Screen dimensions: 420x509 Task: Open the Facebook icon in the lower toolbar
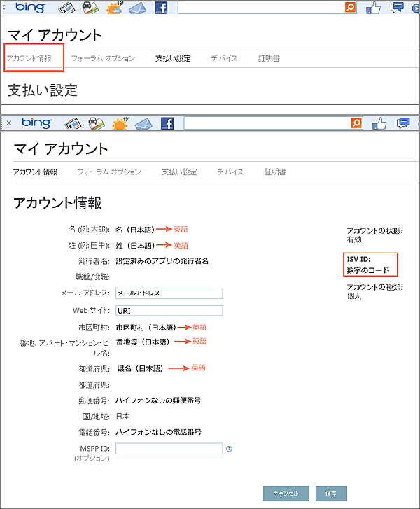(x=167, y=123)
